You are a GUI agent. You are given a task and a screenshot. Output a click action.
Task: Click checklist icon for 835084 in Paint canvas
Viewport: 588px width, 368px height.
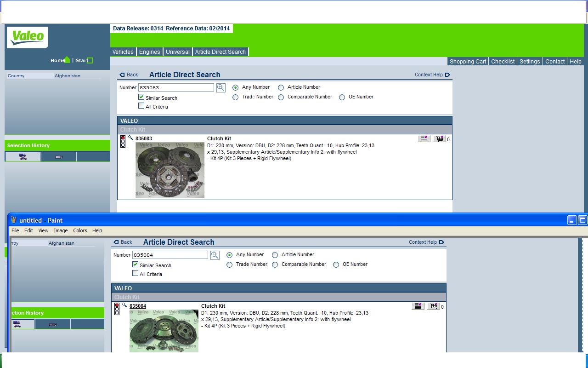(x=418, y=306)
